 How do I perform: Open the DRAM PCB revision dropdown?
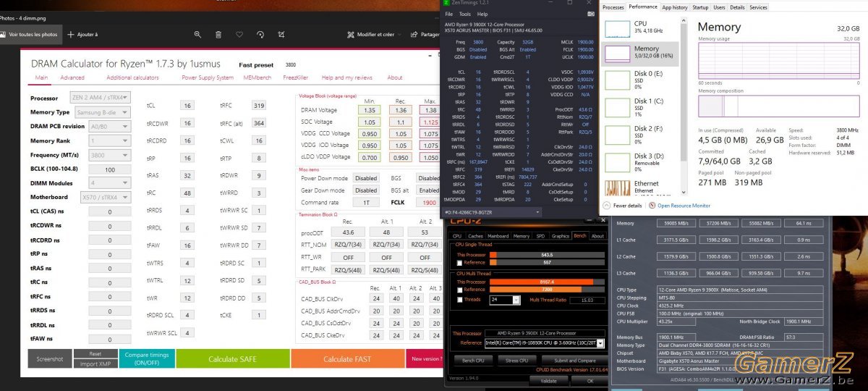111,126
